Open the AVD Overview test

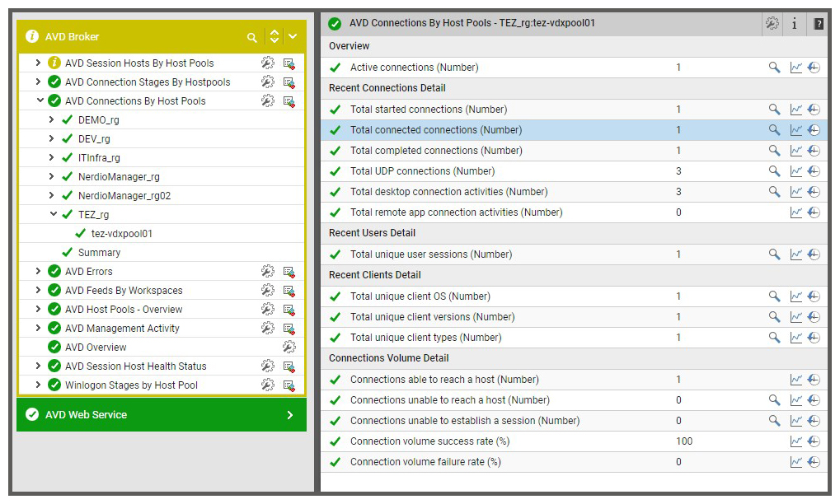96,348
